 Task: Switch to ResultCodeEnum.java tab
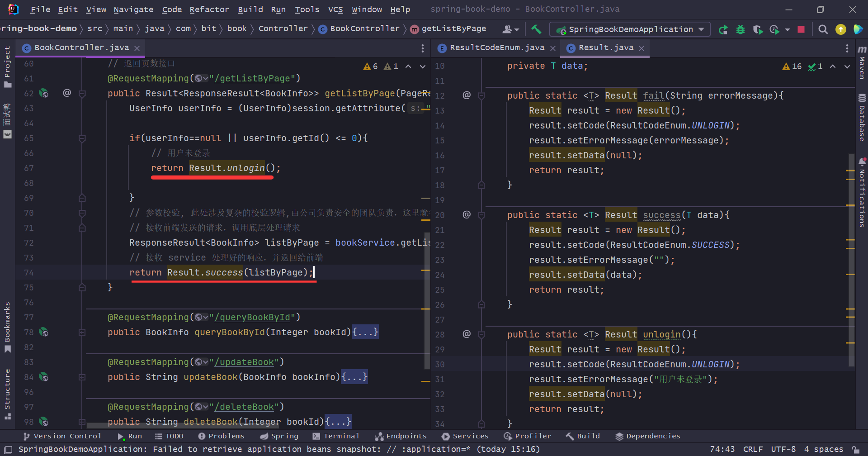pos(497,48)
